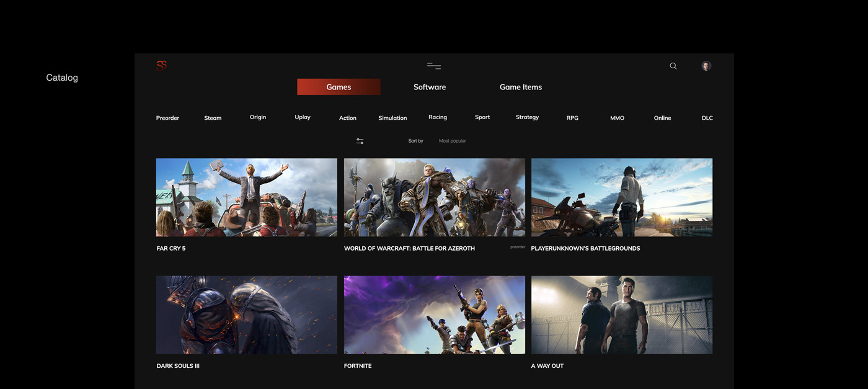Filter by Simulation genre

point(392,118)
